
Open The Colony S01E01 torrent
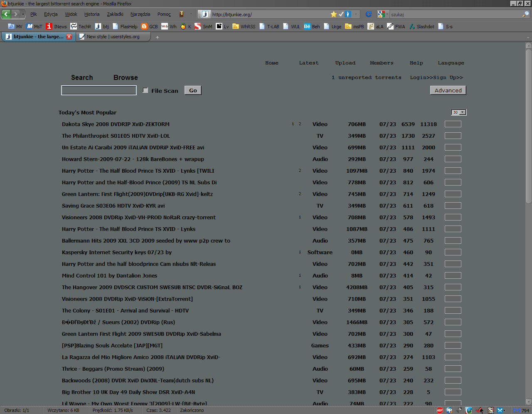pyautogui.click(x=125, y=310)
